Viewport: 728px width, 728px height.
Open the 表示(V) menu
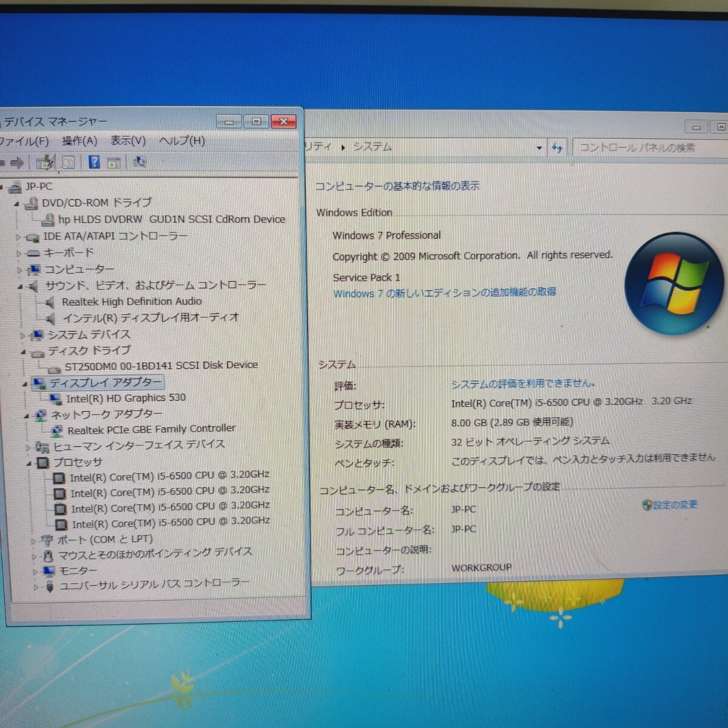[x=128, y=141]
